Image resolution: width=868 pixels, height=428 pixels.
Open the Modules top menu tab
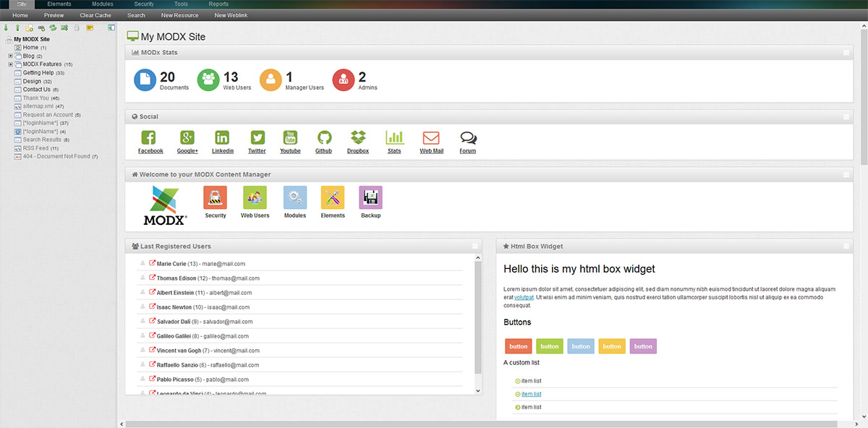[x=103, y=4]
